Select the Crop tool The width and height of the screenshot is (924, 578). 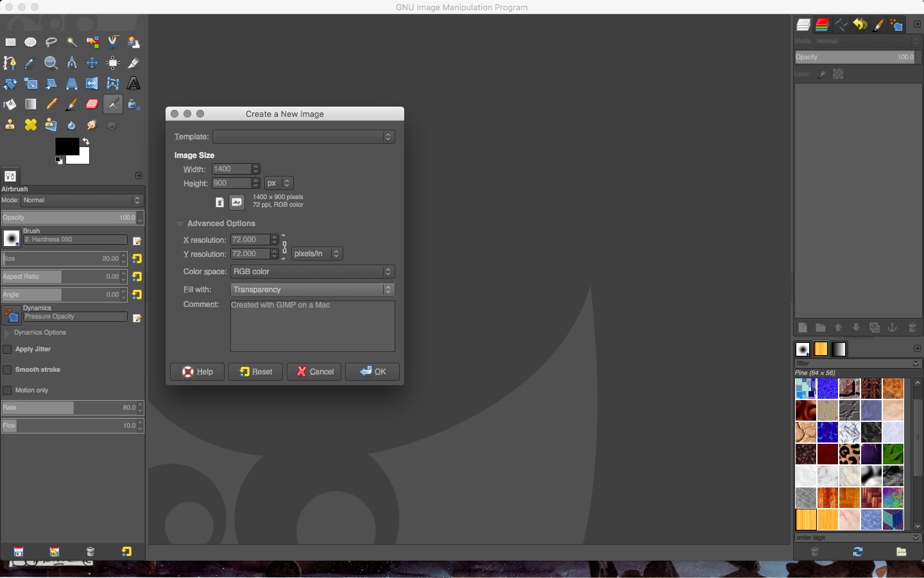click(133, 63)
